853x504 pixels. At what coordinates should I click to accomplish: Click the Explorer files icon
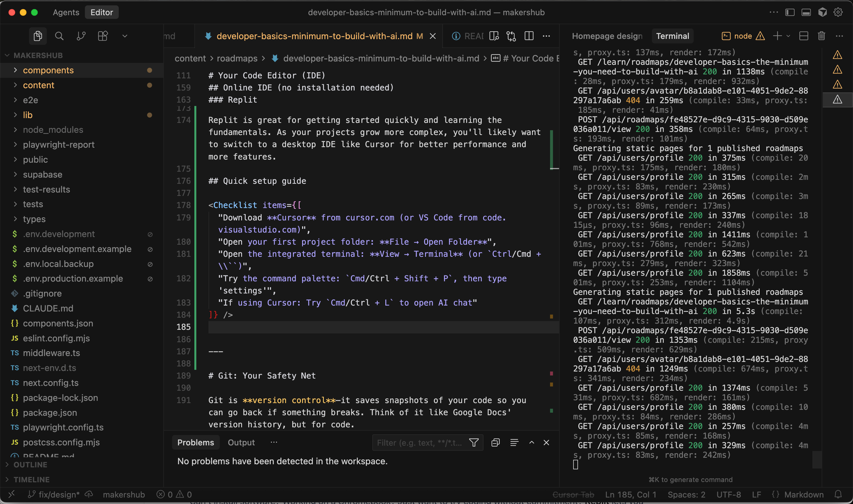coord(38,36)
